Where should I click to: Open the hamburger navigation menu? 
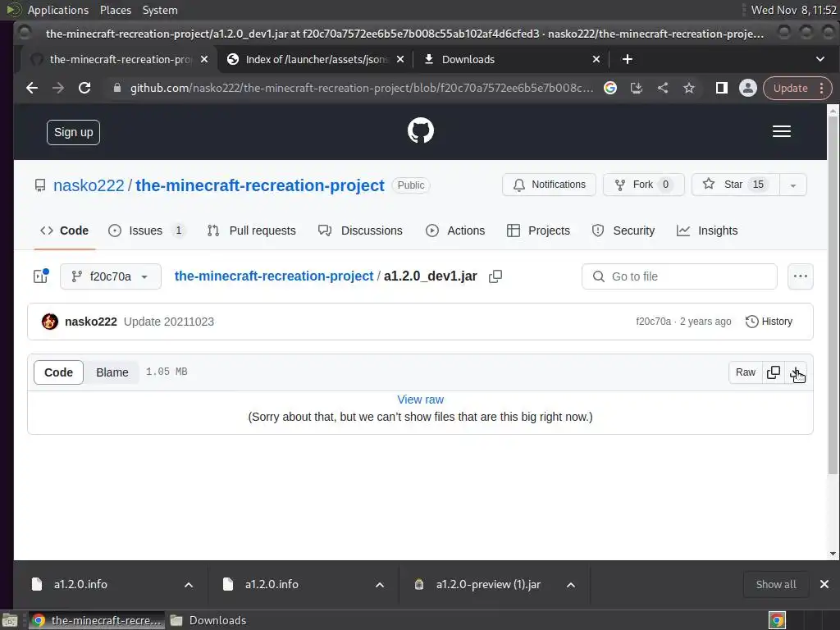pyautogui.click(x=782, y=131)
